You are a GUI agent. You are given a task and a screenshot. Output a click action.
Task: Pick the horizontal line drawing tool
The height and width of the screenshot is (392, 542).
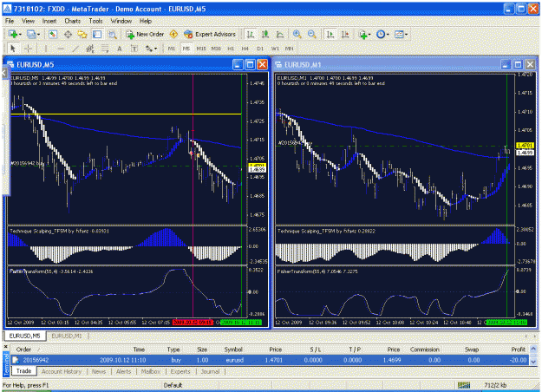pos(61,49)
